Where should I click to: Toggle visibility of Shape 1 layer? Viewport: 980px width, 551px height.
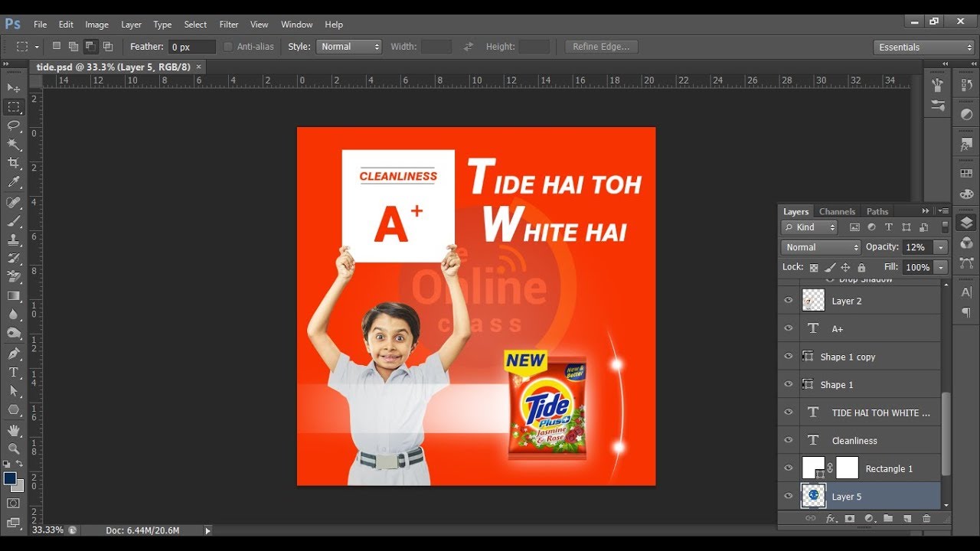(x=789, y=384)
